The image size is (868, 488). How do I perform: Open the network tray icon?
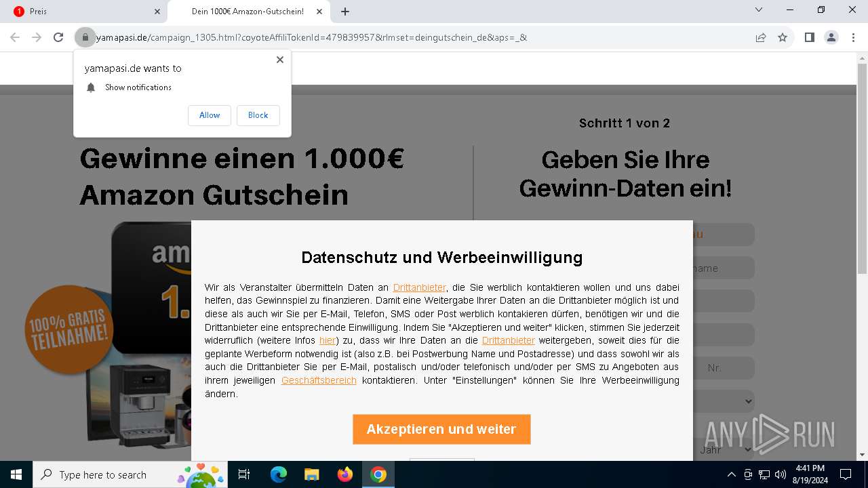[764, 474]
